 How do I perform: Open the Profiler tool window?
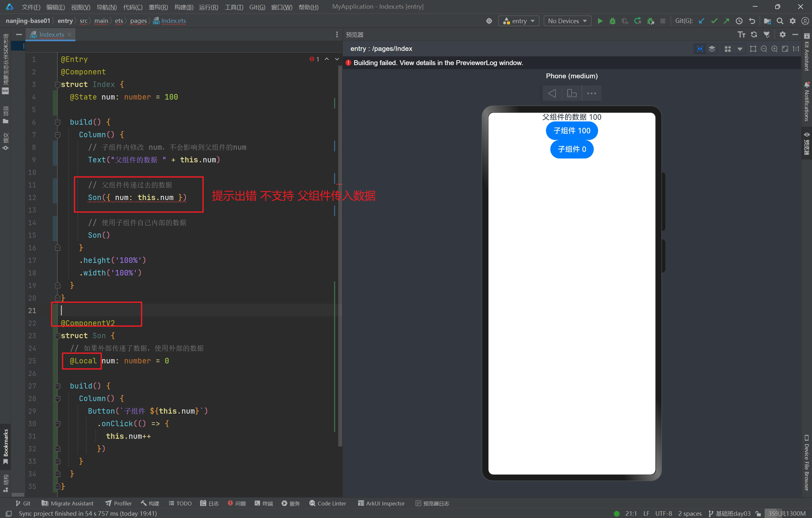[x=118, y=503]
